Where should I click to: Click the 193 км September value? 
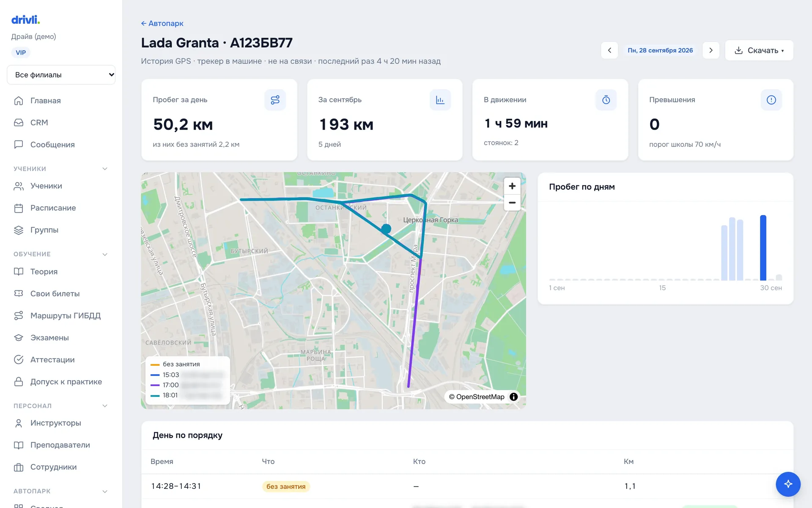pyautogui.click(x=346, y=124)
